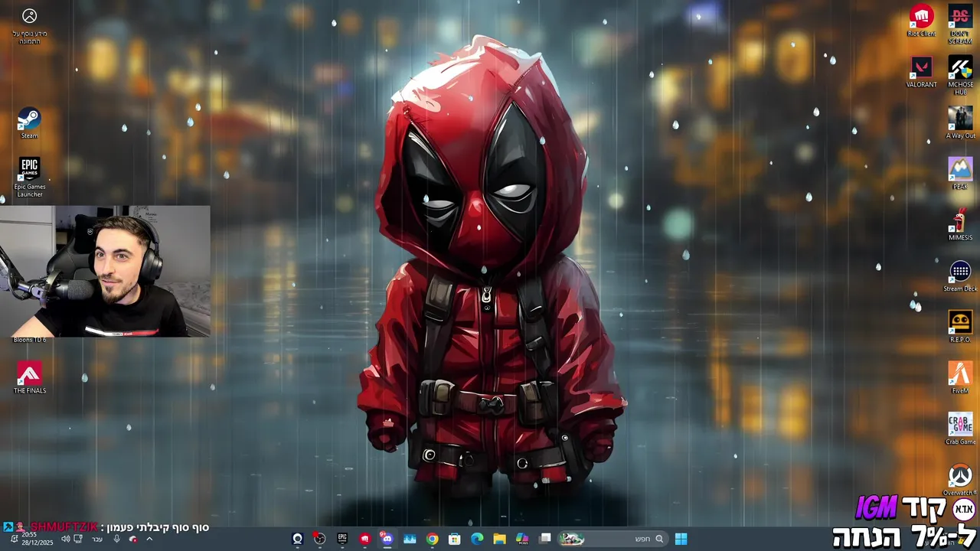980x551 pixels.
Task: Switch to Google Chrome in the taskbar
Action: (x=433, y=539)
